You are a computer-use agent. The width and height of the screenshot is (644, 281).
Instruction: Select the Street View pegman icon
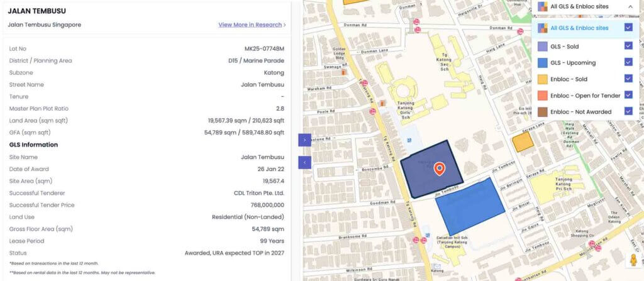point(633,260)
